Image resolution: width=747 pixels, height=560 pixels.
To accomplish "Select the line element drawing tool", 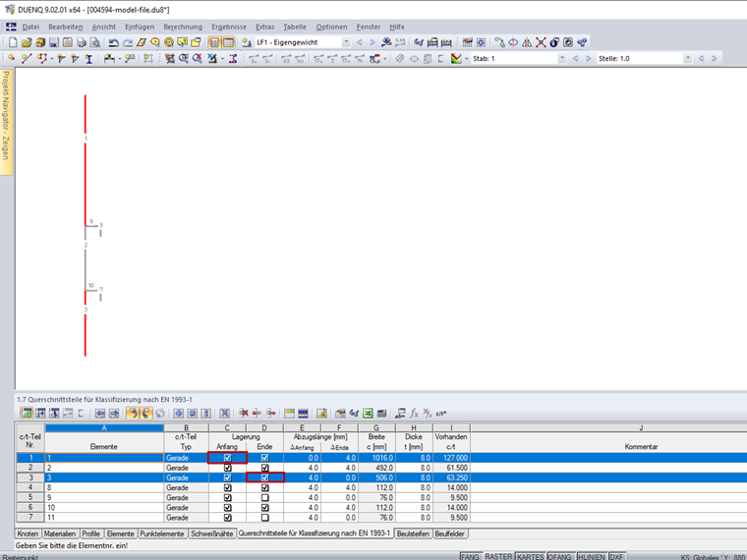I will tap(27, 59).
